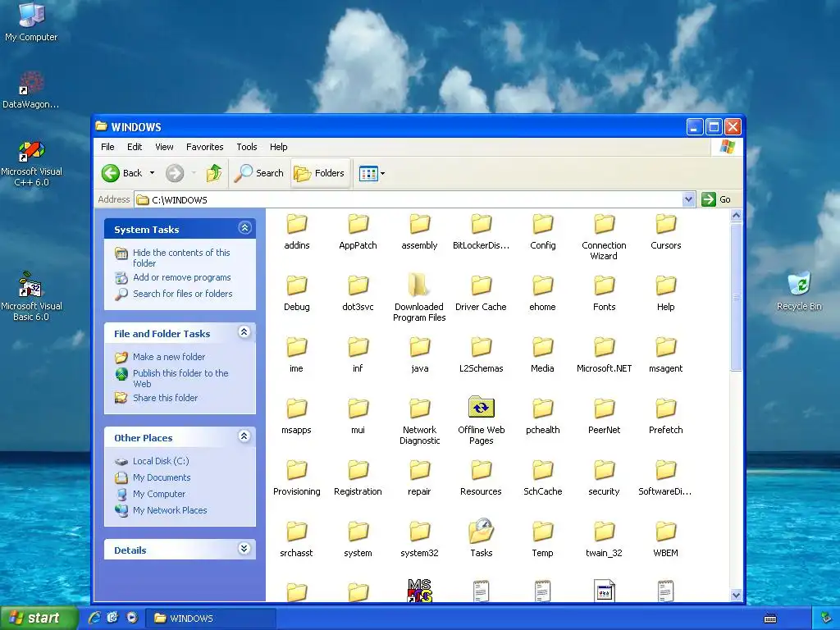Select the Microsoft.NET folder

[604, 355]
